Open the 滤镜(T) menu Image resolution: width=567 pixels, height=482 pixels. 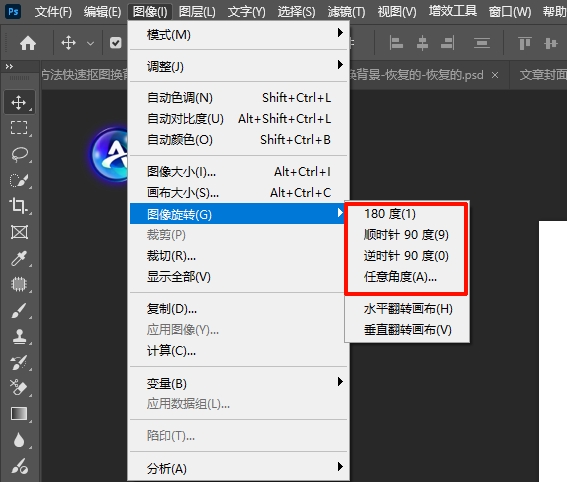coord(346,12)
